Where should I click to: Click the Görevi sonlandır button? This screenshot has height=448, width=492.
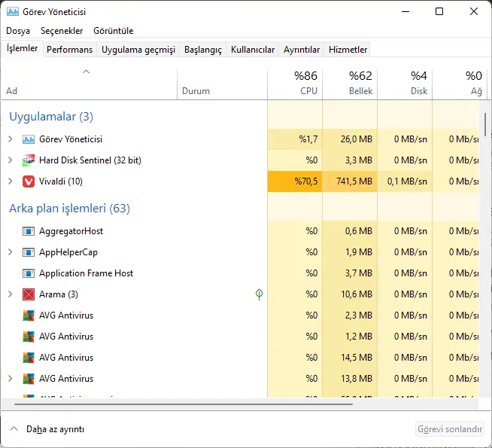click(450, 429)
